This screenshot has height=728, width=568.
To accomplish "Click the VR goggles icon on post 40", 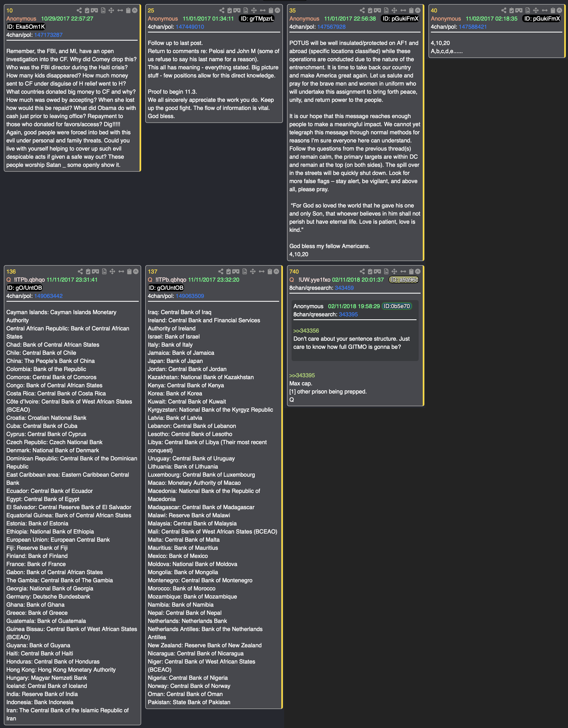I will [519, 10].
